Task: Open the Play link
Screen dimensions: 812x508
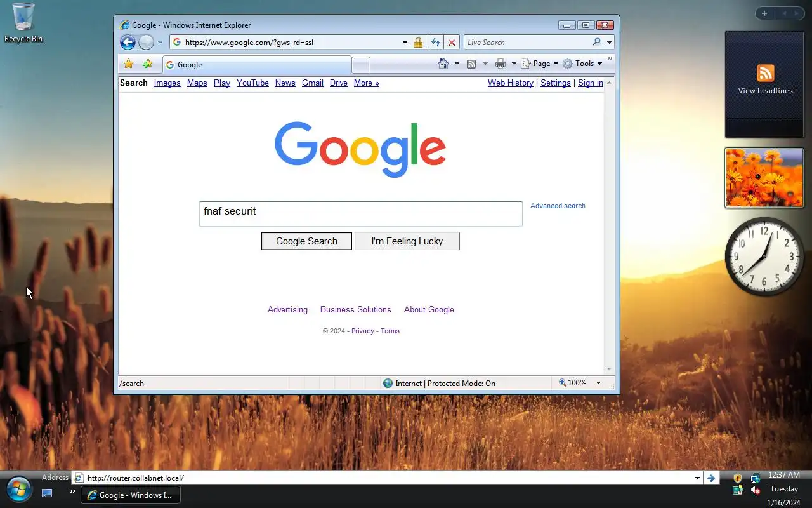Action: pos(222,83)
